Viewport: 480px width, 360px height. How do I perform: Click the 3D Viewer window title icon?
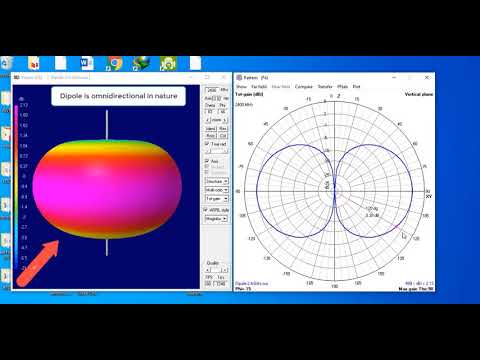(16, 77)
